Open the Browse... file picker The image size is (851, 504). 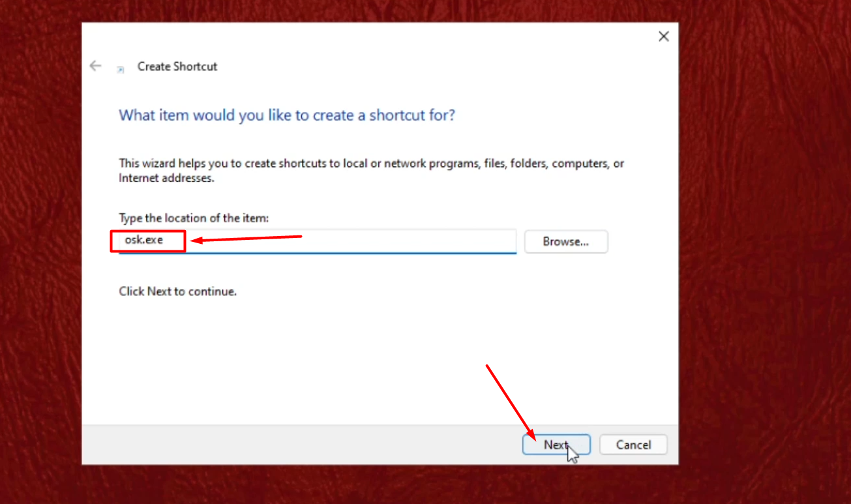coord(566,241)
